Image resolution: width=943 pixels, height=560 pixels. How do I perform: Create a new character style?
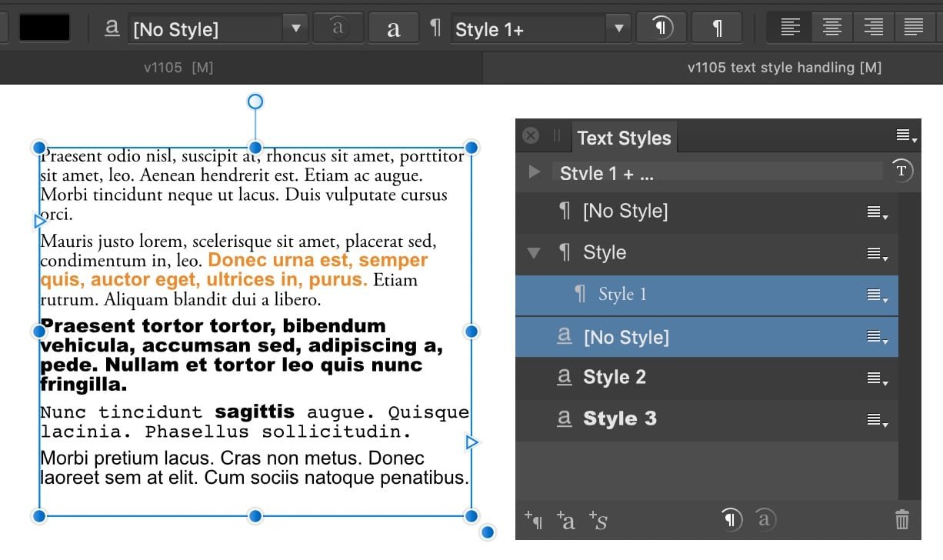pos(567,520)
